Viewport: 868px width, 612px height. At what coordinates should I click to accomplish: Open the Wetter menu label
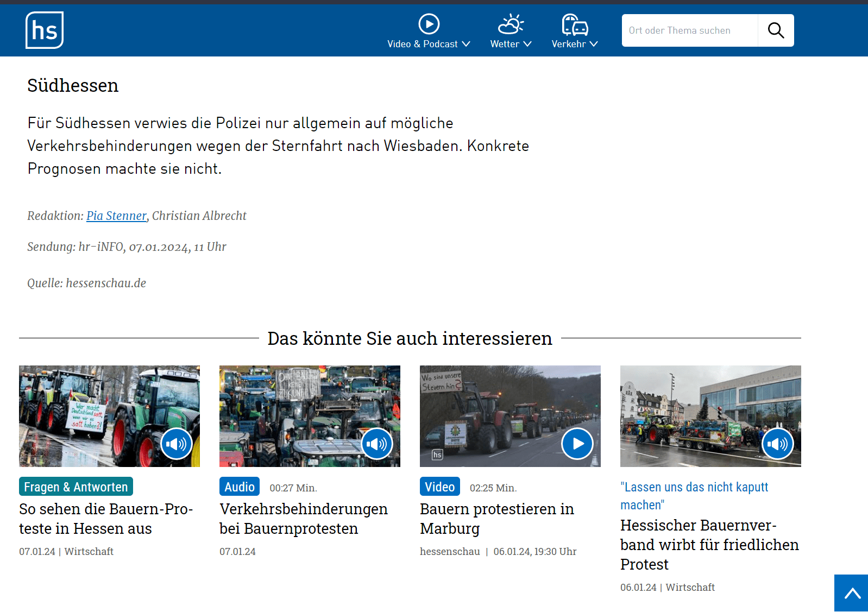click(505, 44)
